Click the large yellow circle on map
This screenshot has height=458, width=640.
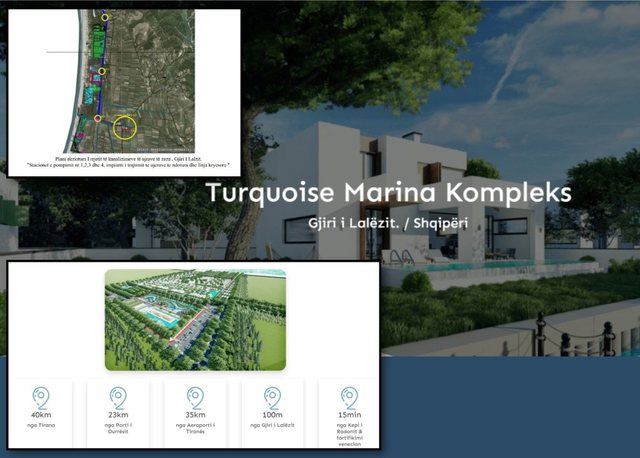pyautogui.click(x=124, y=128)
